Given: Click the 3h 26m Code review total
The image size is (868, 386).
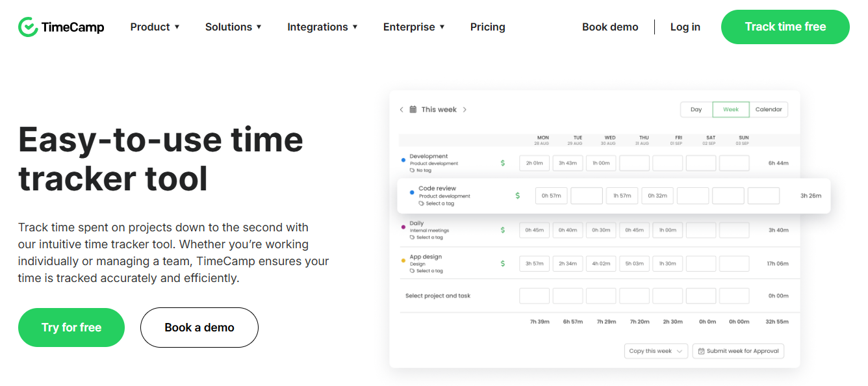Looking at the screenshot, I should 811,196.
